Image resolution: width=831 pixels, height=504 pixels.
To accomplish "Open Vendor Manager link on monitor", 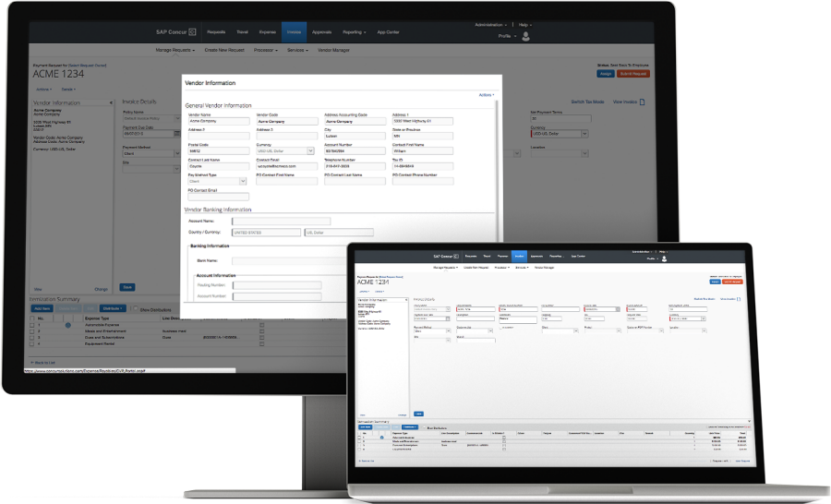I will tap(333, 50).
